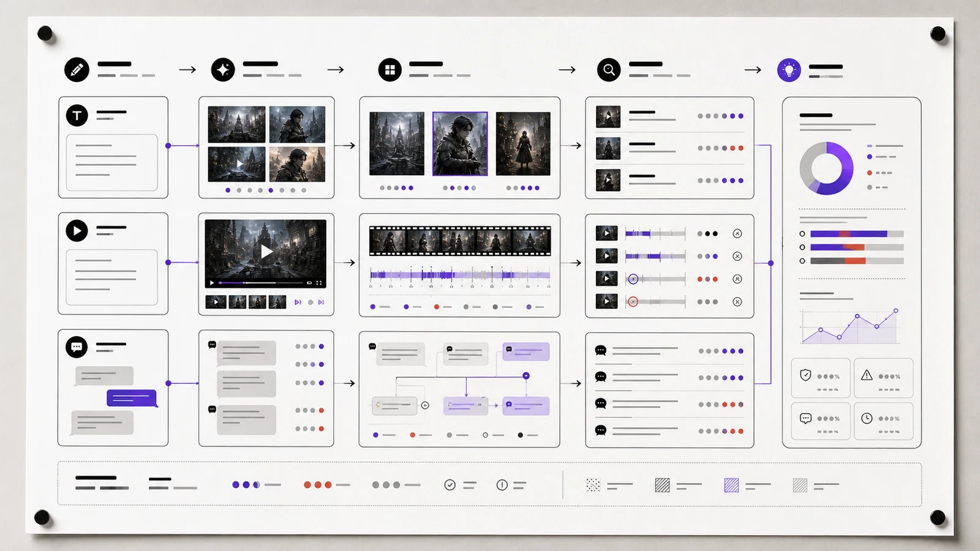This screenshot has height=551, width=980.
Task: Click the black T text input icon
Action: 77,115
